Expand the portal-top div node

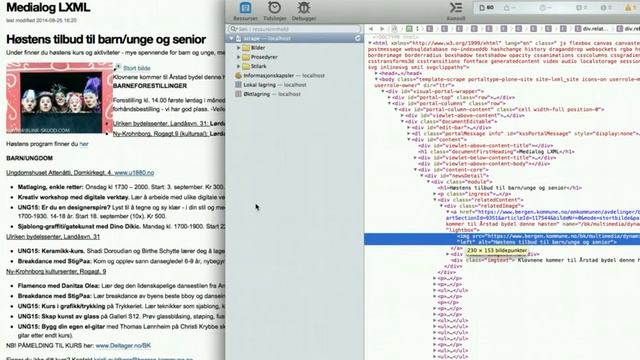pyautogui.click(x=389, y=98)
